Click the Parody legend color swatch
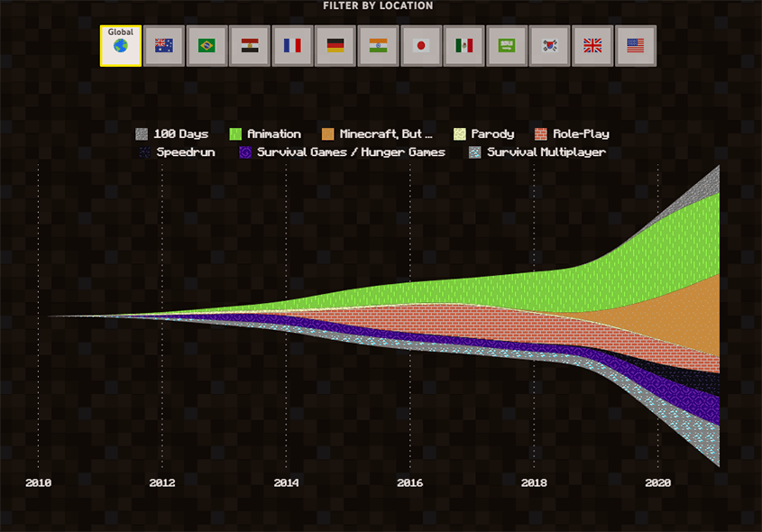762x532 pixels. tap(460, 133)
